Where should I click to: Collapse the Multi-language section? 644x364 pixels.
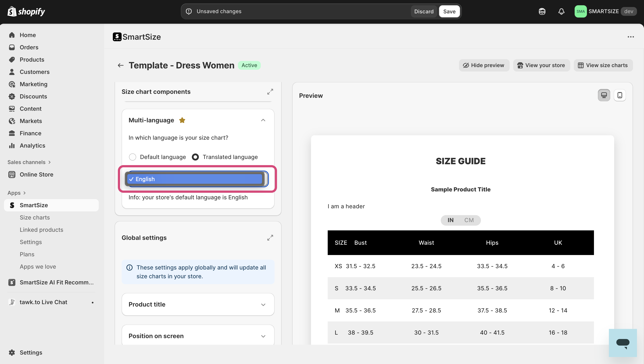coord(263,120)
